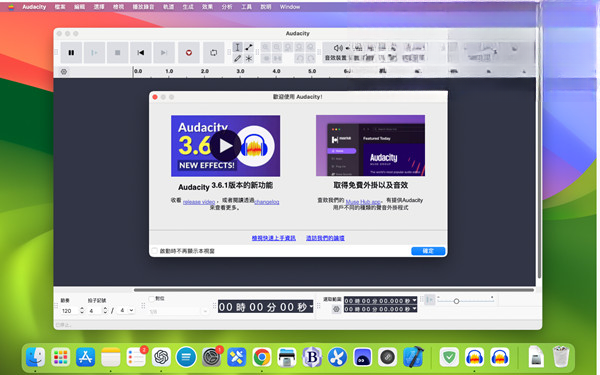Screen dimensions: 600x375
Task: Open the Muse Hub app link
Action: pyautogui.click(x=363, y=201)
